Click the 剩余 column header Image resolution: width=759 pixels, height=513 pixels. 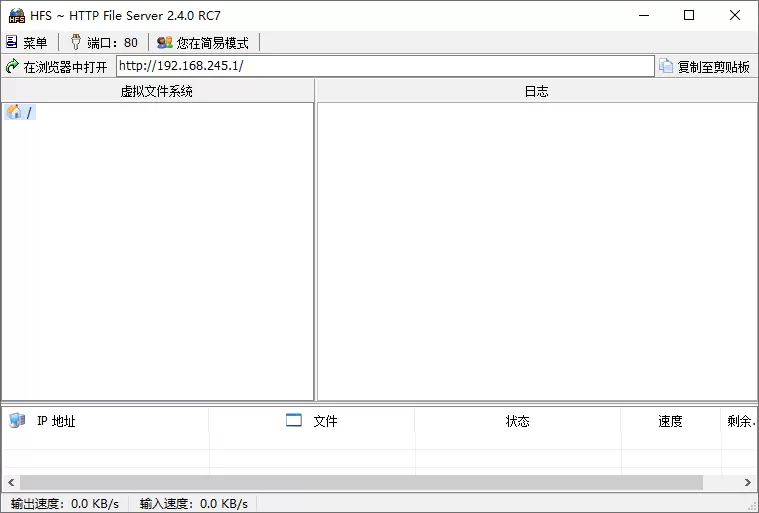pyautogui.click(x=740, y=421)
